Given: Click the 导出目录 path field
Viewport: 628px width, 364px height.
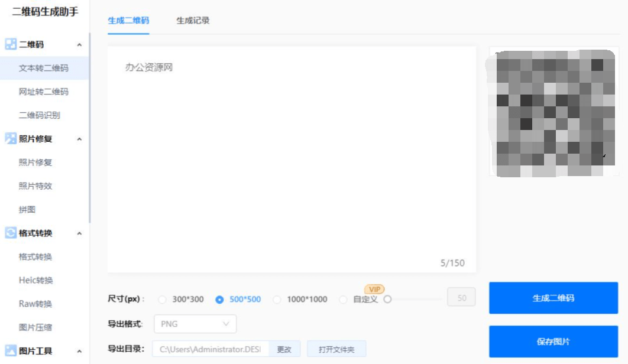Looking at the screenshot, I should point(211,349).
